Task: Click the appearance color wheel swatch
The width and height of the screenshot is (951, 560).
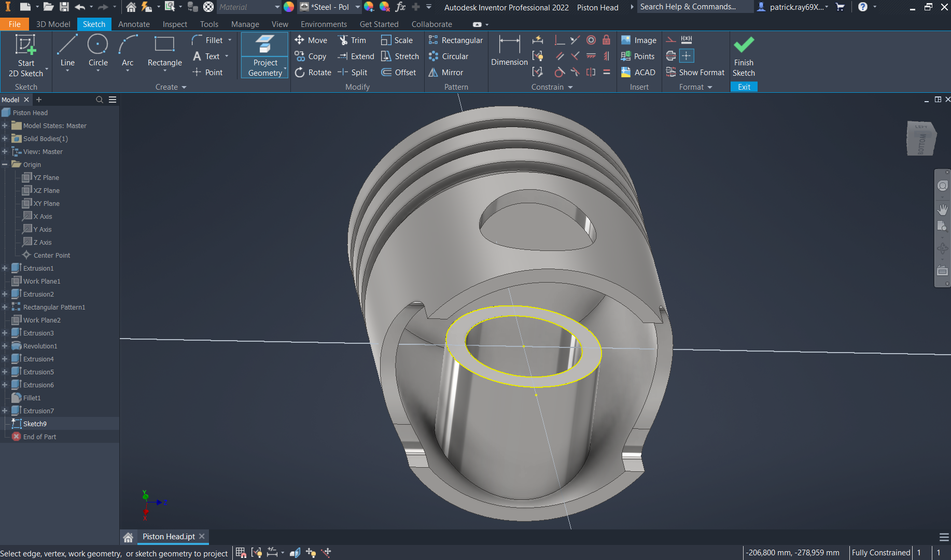Action: (x=289, y=7)
